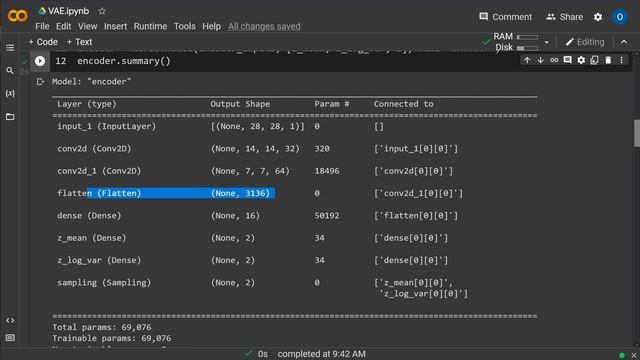
Task: Open notebook settings gear icon
Action: pos(598,17)
